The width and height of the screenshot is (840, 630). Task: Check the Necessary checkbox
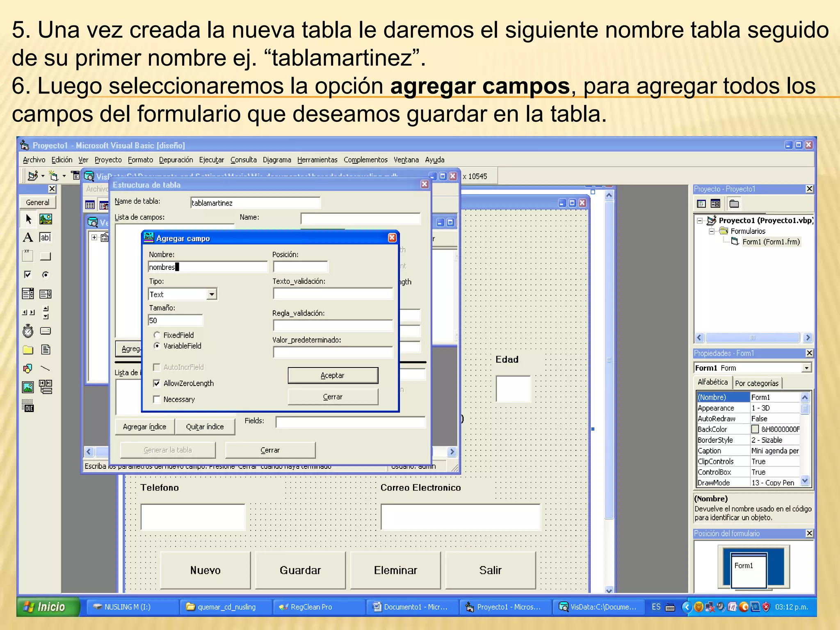tap(156, 399)
